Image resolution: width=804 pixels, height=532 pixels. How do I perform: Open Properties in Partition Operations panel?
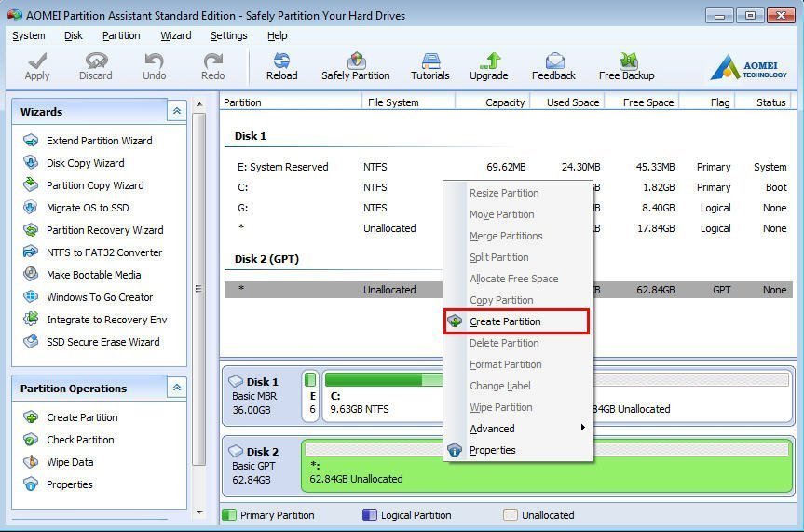tap(69, 484)
